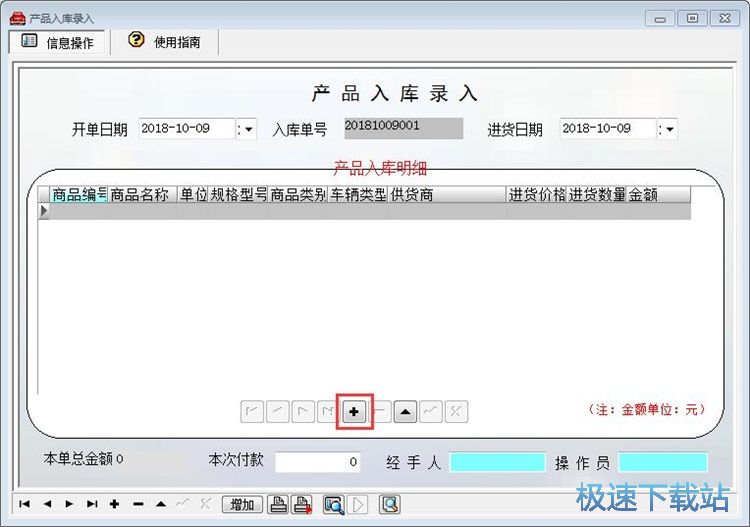This screenshot has width=750, height=527.
Task: Click the 操作员 input field
Action: [662, 462]
